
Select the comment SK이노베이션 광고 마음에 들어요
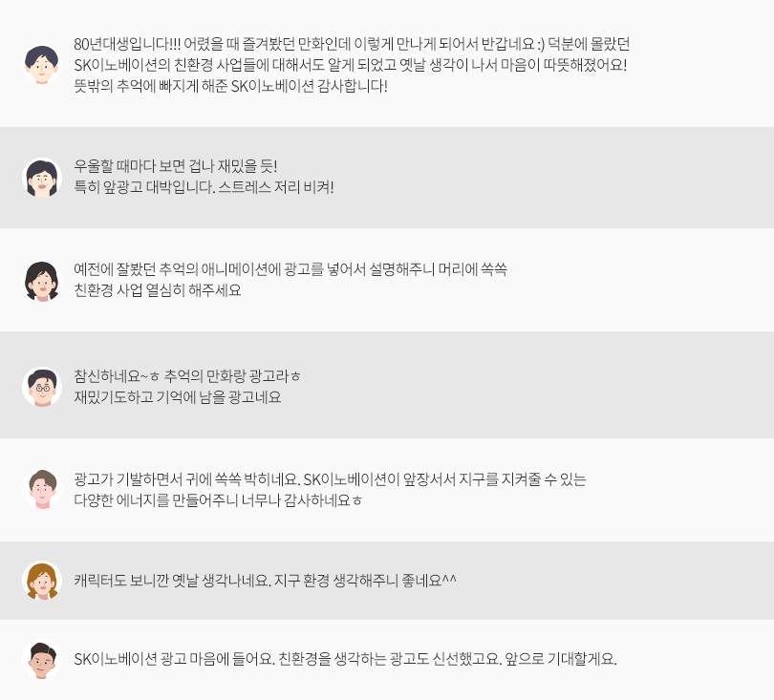tap(345, 659)
